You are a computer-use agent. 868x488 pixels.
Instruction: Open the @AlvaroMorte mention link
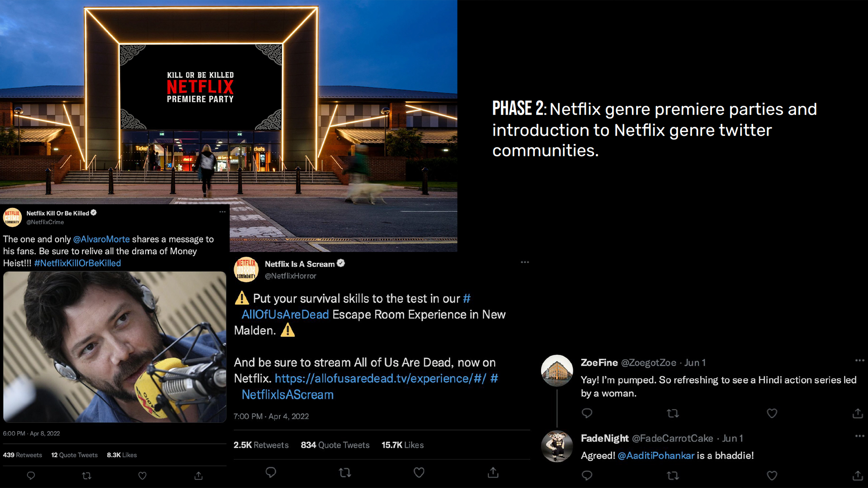click(101, 239)
